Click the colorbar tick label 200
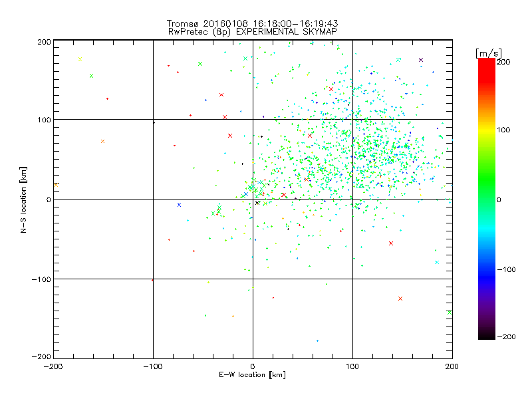 [x=503, y=61]
